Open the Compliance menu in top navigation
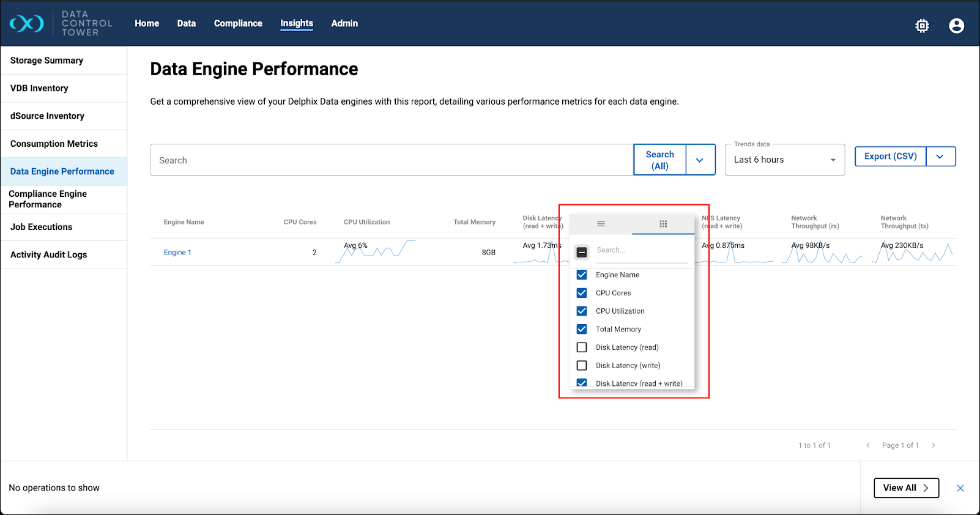This screenshot has width=980, height=515. tap(238, 23)
